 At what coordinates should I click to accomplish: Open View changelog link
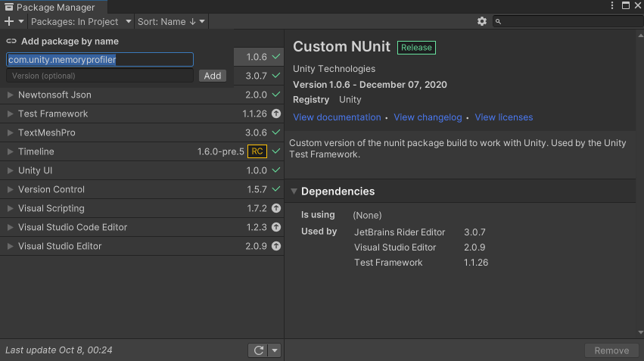(x=428, y=117)
